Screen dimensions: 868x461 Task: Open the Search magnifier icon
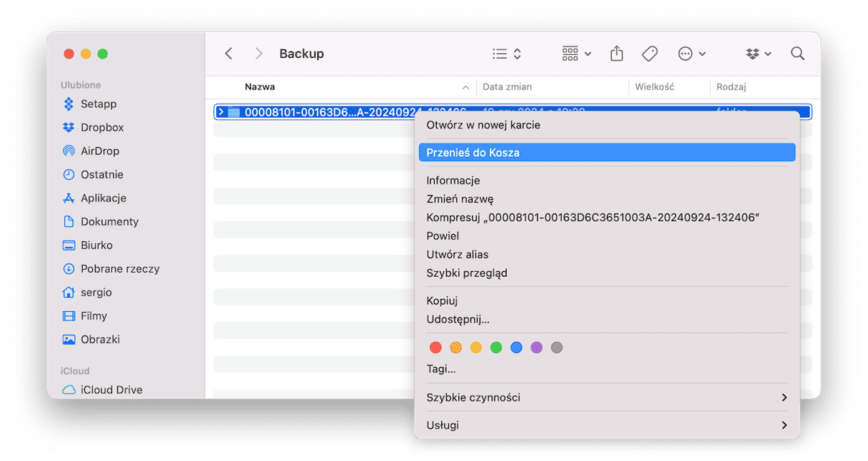point(797,54)
